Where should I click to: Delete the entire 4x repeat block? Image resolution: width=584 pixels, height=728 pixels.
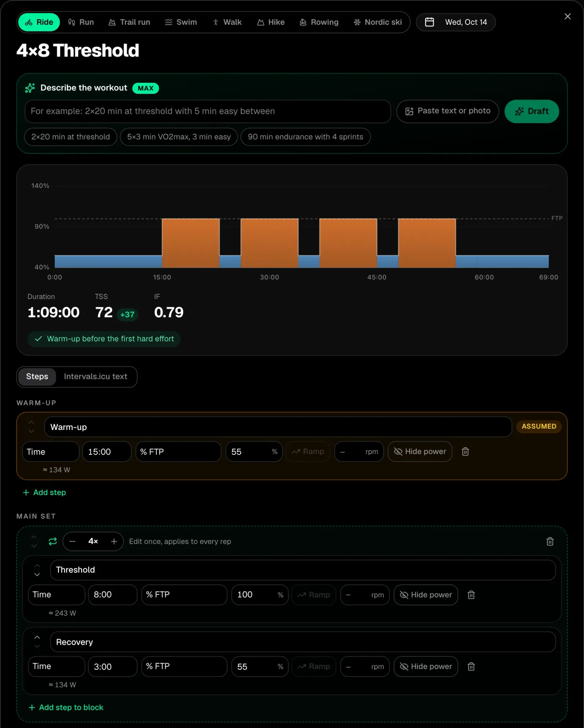tap(550, 541)
